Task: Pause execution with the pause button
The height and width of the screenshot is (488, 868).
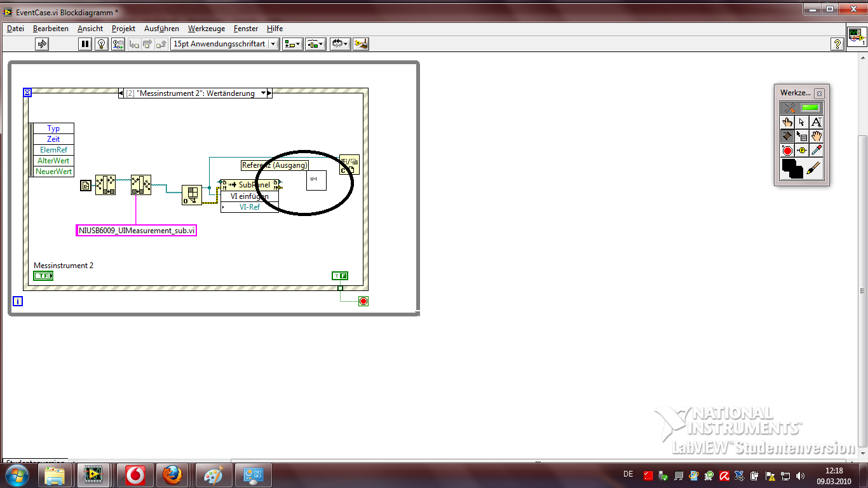Action: click(x=85, y=44)
